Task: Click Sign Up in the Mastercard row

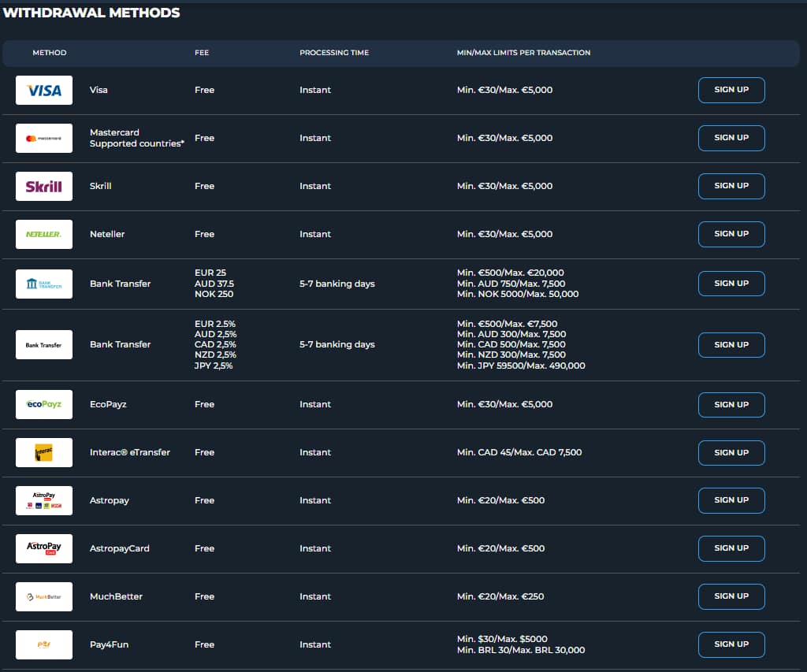Action: coord(731,138)
